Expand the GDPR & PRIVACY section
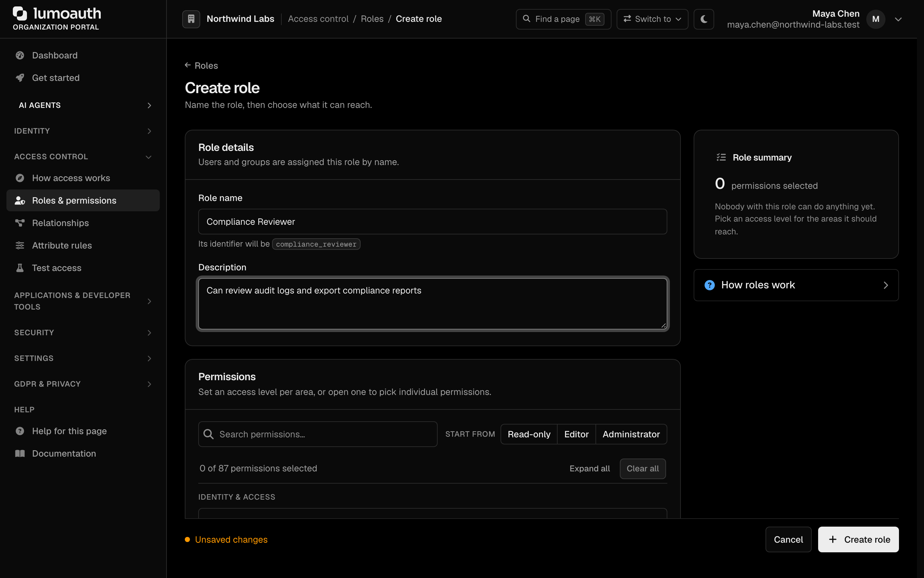This screenshot has width=924, height=578. [83, 384]
